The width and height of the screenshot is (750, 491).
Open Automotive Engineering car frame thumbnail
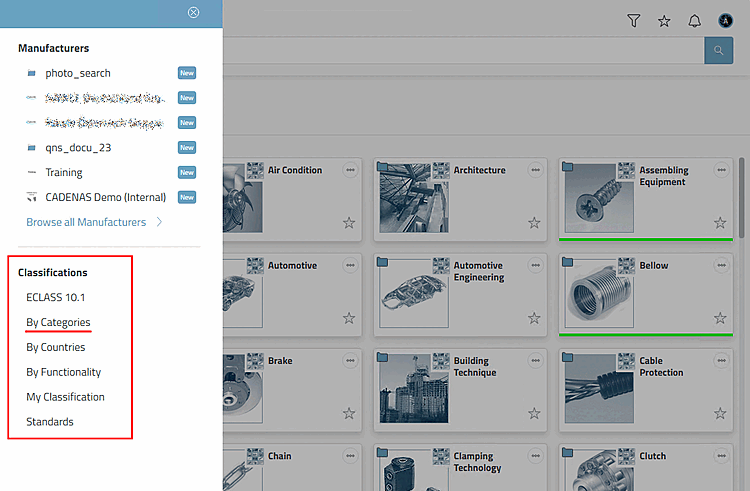[x=414, y=293]
